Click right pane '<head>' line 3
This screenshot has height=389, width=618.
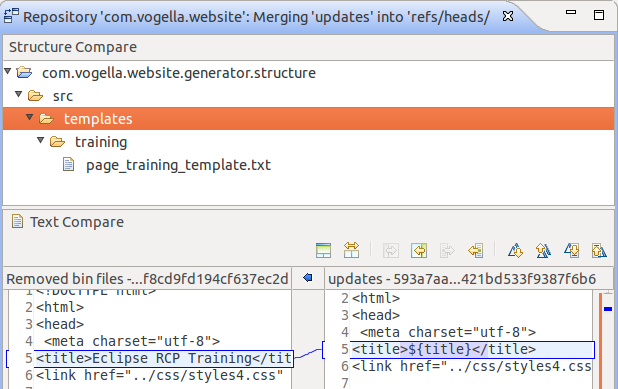tap(376, 315)
